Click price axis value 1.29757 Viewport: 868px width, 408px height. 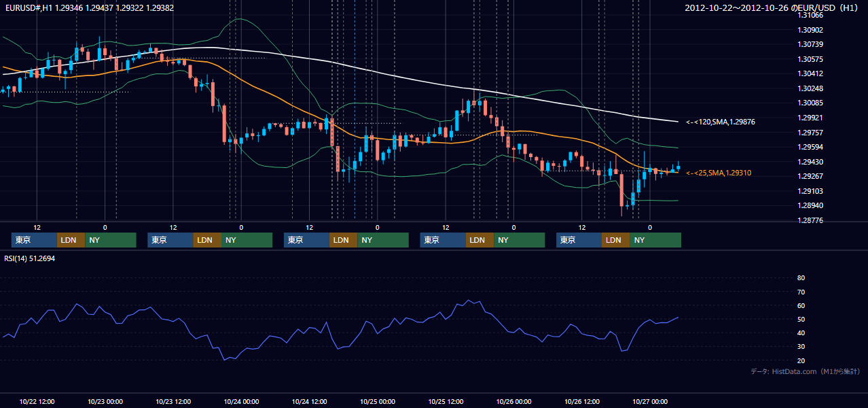810,133
